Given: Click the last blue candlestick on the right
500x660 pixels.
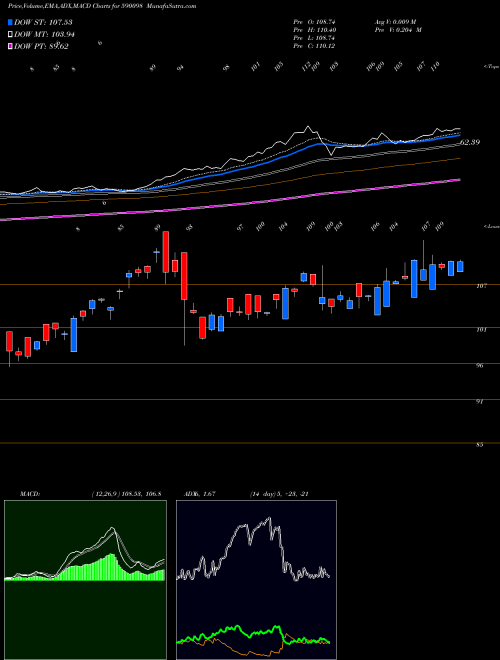Looking at the screenshot, I should 460,266.
